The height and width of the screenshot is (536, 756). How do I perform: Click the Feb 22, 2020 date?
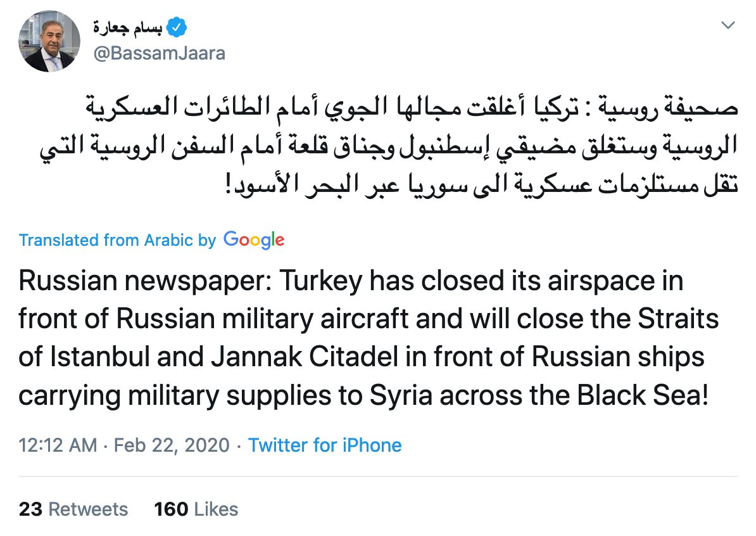click(x=172, y=445)
